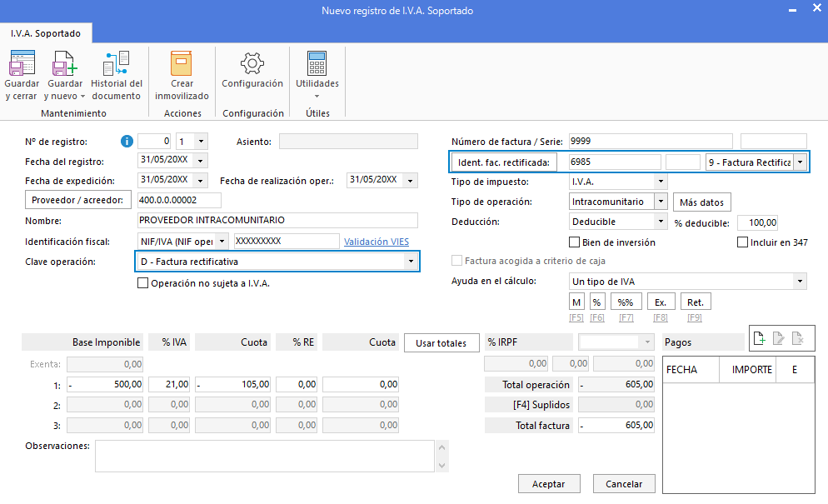Click the % deducible field
828x504 pixels.
[757, 223]
